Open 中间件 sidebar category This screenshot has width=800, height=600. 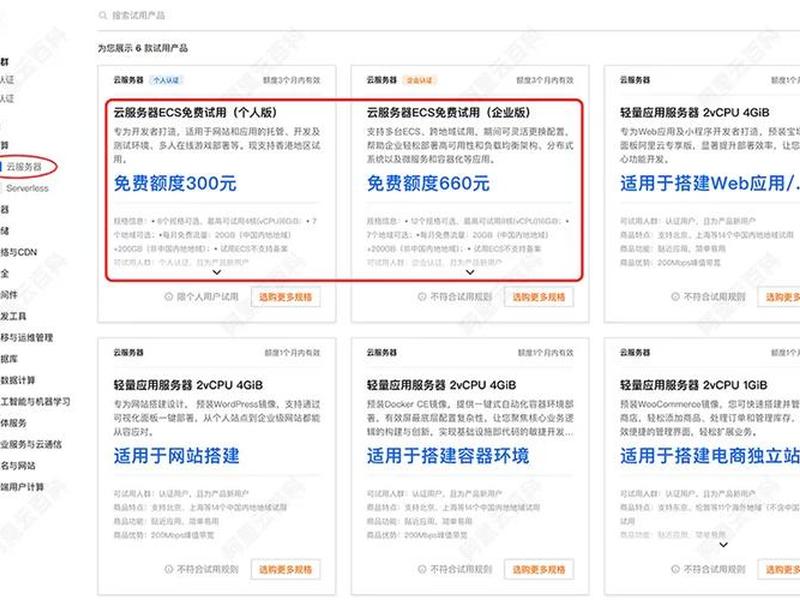tap(9, 295)
